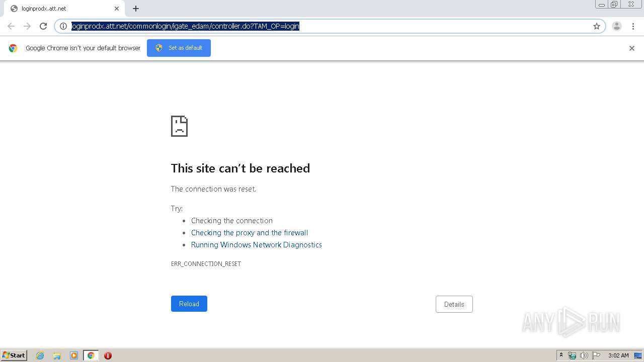Image resolution: width=644 pixels, height=362 pixels.
Task: Click the 3:02 AM clock
Action: (x=618, y=355)
